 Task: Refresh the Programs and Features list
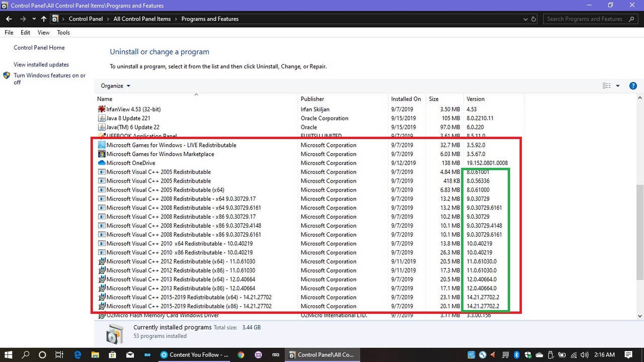tap(534, 19)
